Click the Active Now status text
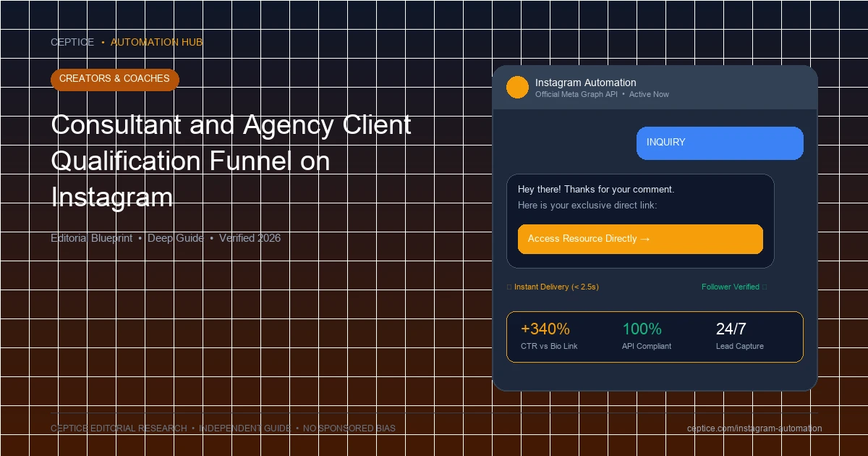 649,94
